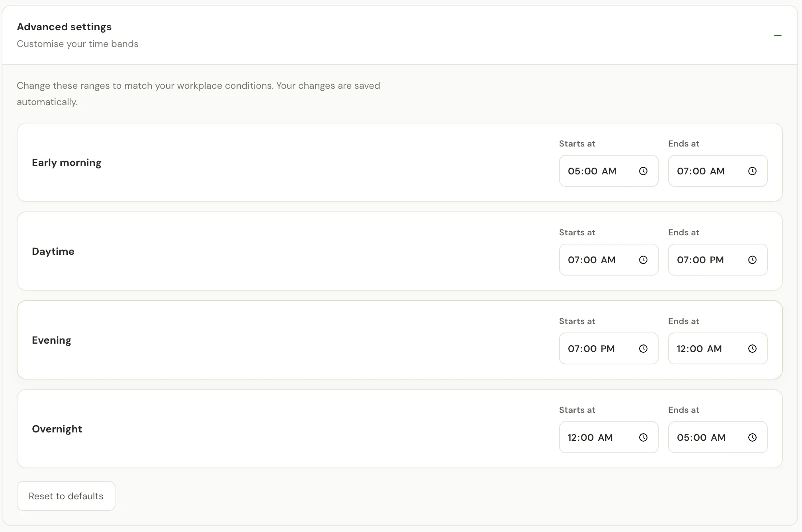
Task: Open clock picker for Overnight start
Action: 643,438
